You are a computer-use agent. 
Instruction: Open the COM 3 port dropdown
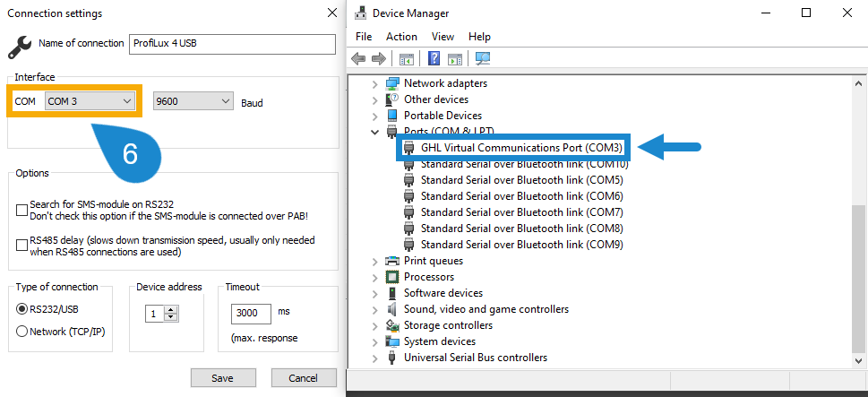tap(90, 101)
